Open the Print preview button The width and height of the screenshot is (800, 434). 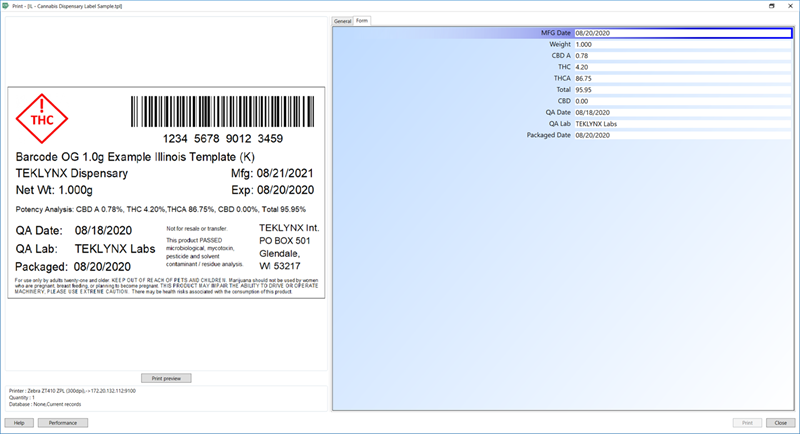[166, 378]
